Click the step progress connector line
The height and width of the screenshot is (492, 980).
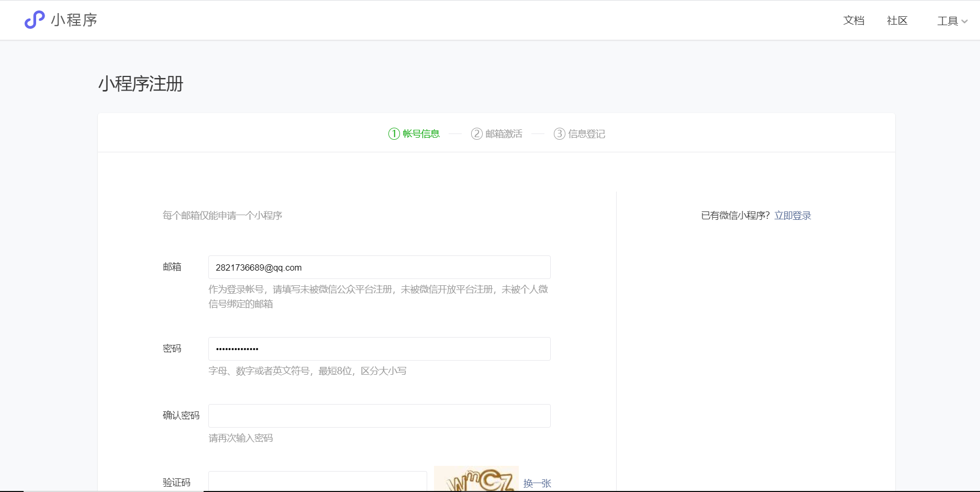click(455, 134)
